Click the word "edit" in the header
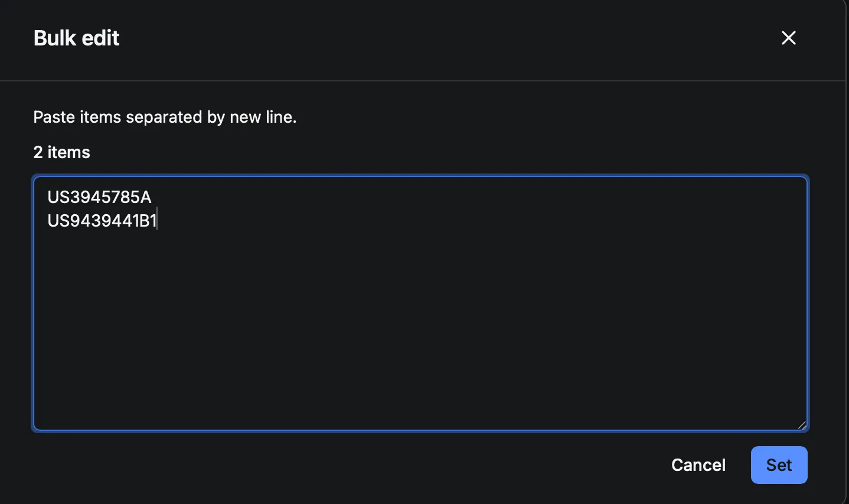 point(102,38)
